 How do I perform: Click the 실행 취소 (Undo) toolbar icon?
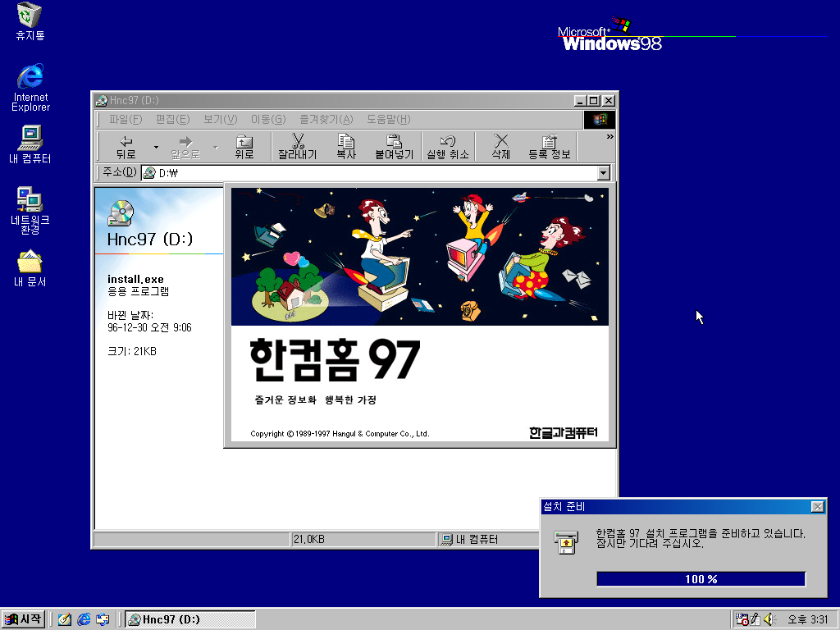447,141
